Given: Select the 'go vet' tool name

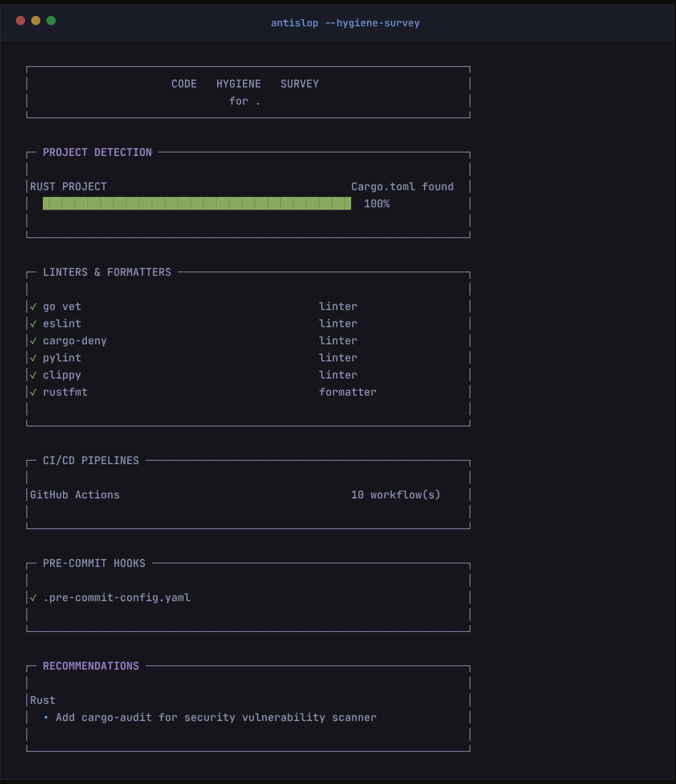Looking at the screenshot, I should click(62, 306).
